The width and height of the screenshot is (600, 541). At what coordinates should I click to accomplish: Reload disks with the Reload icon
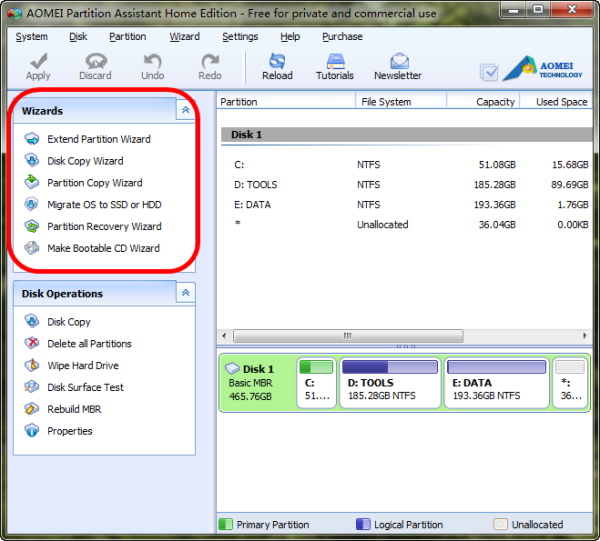click(277, 61)
